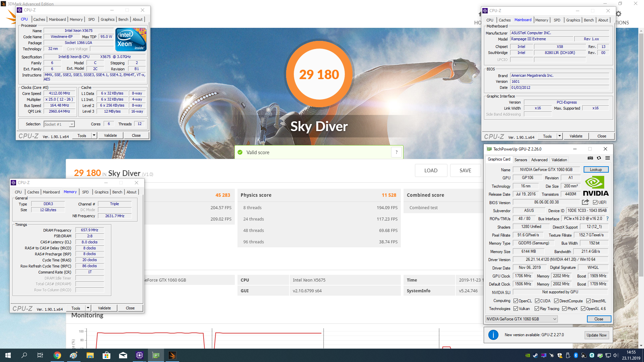Launch Google Chrome from taskbar
Image resolution: width=644 pixels, height=362 pixels.
tap(57, 355)
